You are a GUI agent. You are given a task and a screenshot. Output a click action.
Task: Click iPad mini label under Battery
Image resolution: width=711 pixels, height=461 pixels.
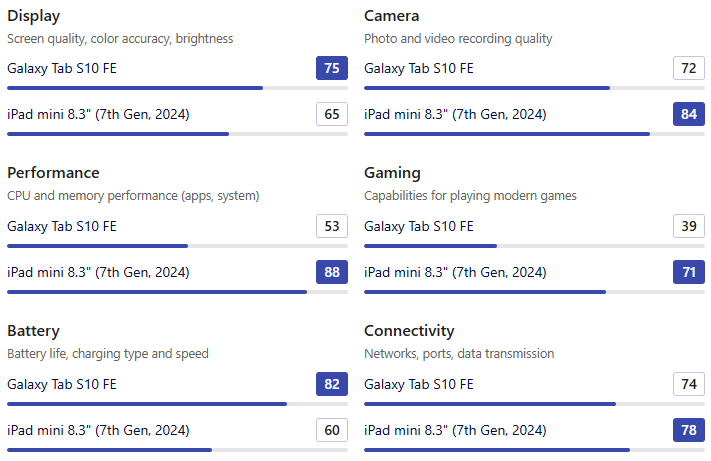[x=98, y=430]
